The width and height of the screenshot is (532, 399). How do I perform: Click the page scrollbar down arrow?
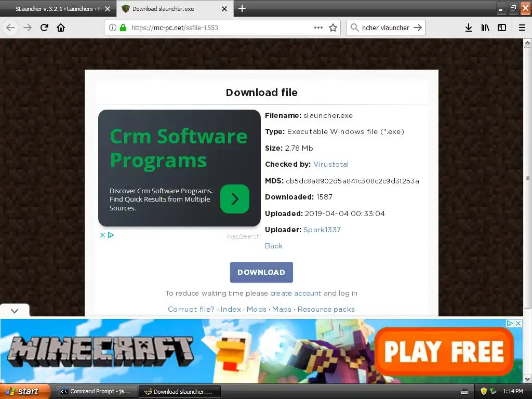(528, 379)
